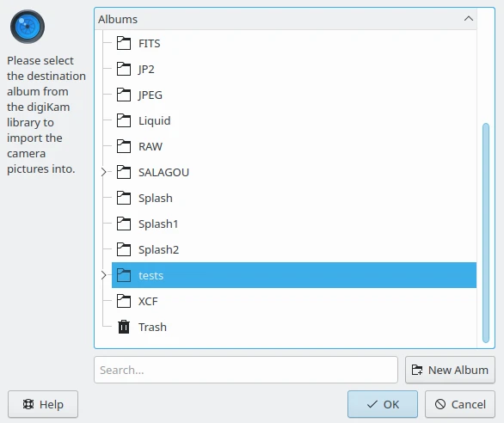Screen dimensions: 504x423
Task: Select the Splash1 album
Action: pyautogui.click(x=294, y=224)
